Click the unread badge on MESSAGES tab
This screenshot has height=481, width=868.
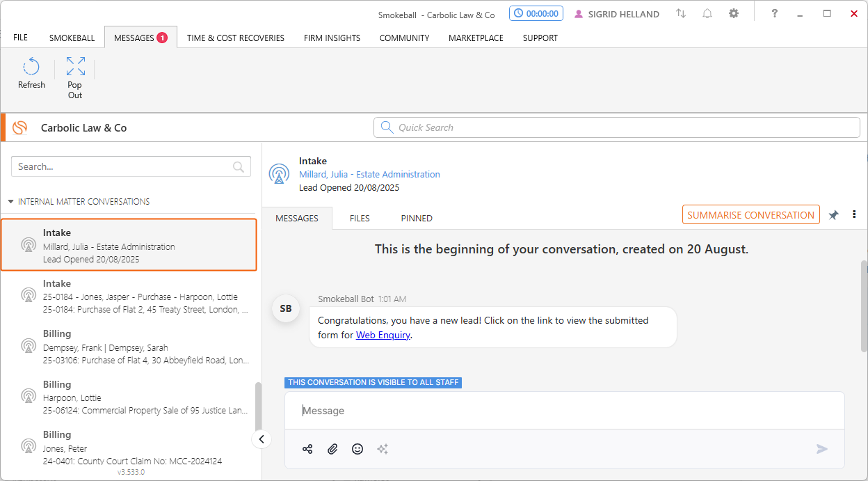tap(162, 38)
